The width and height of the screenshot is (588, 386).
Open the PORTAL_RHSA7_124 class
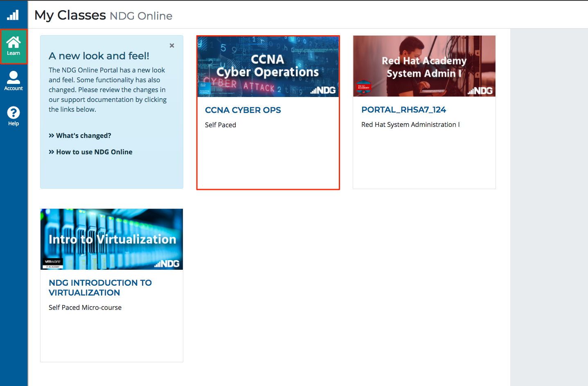pos(403,110)
